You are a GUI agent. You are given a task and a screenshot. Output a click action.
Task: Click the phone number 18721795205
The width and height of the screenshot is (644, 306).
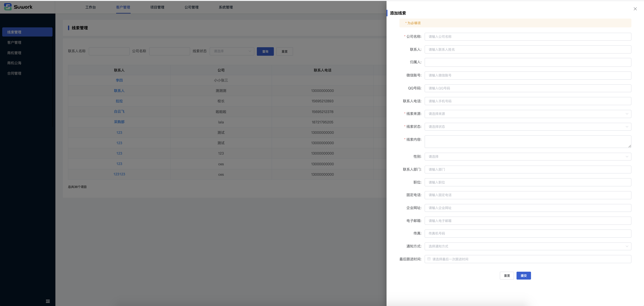[x=322, y=122]
